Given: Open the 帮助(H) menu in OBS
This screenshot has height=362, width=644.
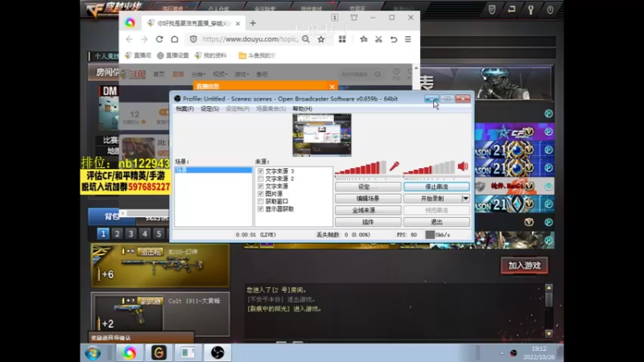Looking at the screenshot, I should [x=303, y=109].
